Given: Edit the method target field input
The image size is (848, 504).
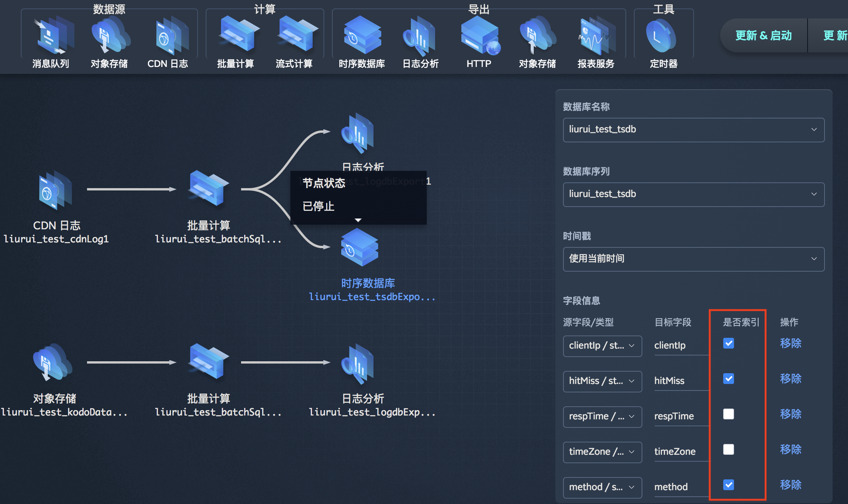Looking at the screenshot, I should (x=681, y=487).
